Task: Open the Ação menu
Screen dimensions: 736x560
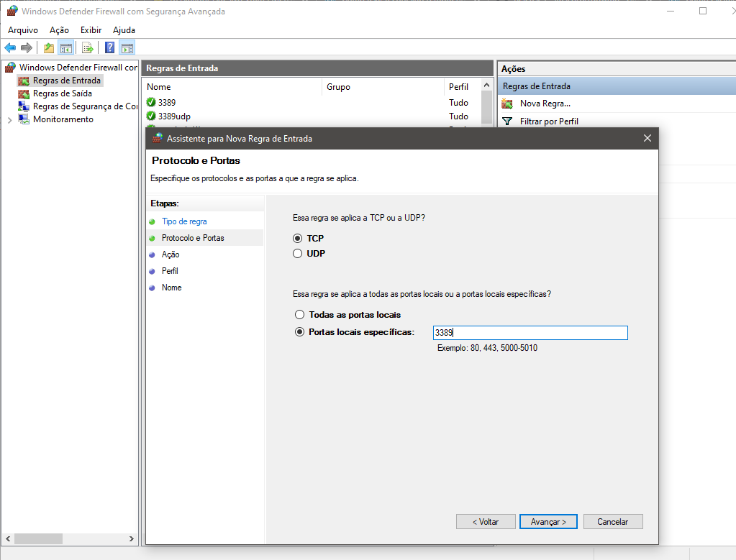Action: (59, 30)
